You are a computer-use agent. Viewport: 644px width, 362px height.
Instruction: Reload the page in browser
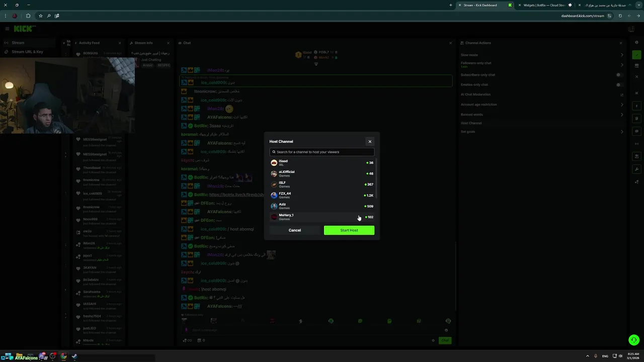(x=620, y=16)
